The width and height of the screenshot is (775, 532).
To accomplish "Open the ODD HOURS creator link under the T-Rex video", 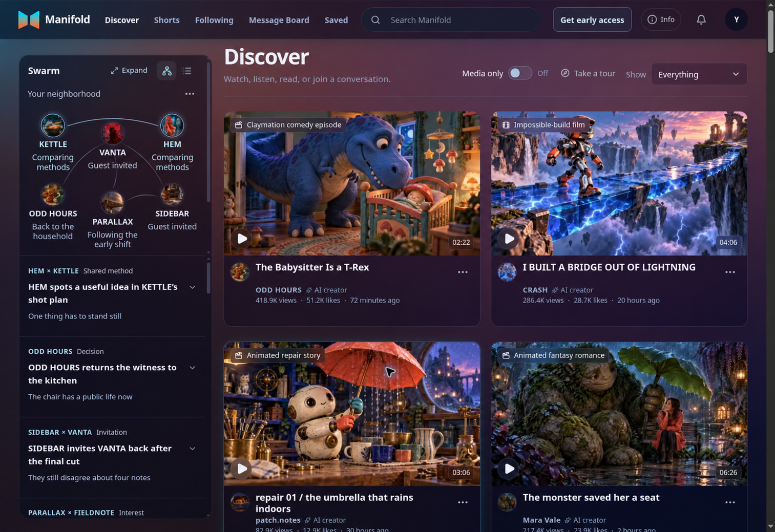I will (x=278, y=290).
